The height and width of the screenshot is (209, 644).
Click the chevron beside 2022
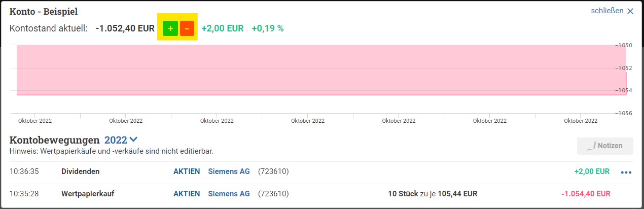[x=133, y=140]
